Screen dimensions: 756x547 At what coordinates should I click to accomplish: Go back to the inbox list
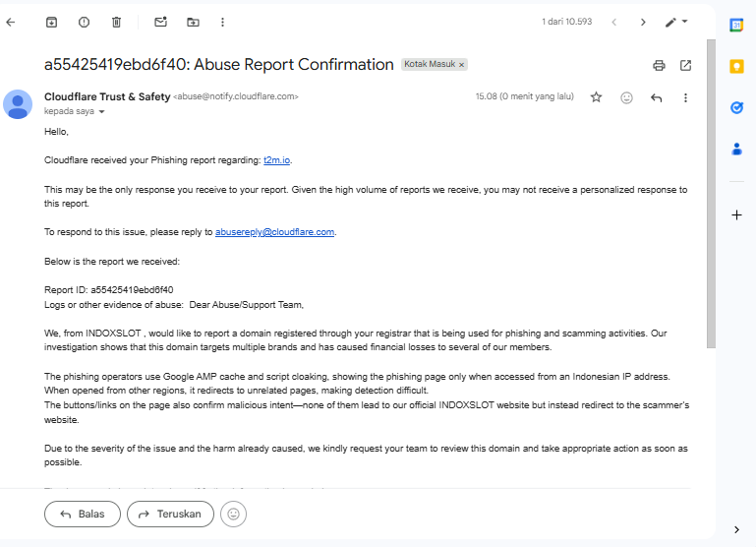click(x=11, y=22)
